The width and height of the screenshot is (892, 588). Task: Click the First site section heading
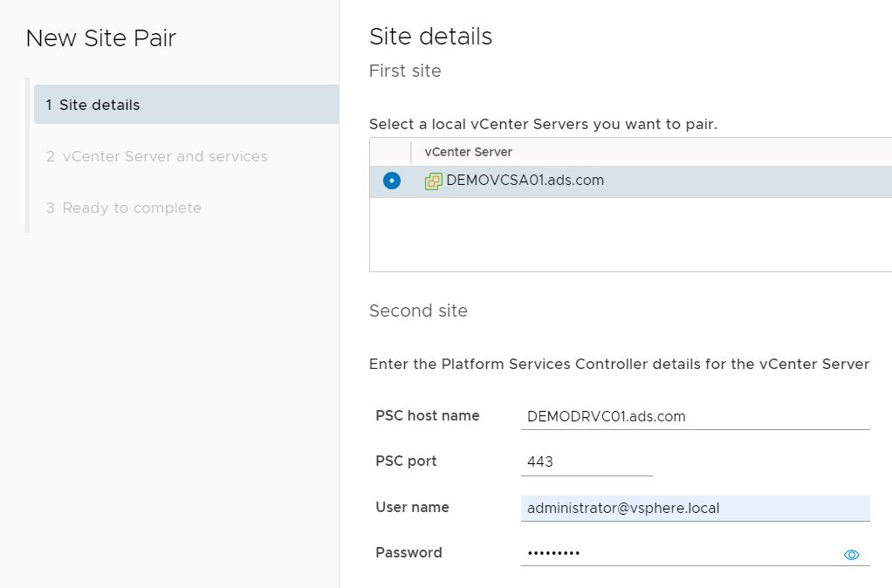click(405, 71)
